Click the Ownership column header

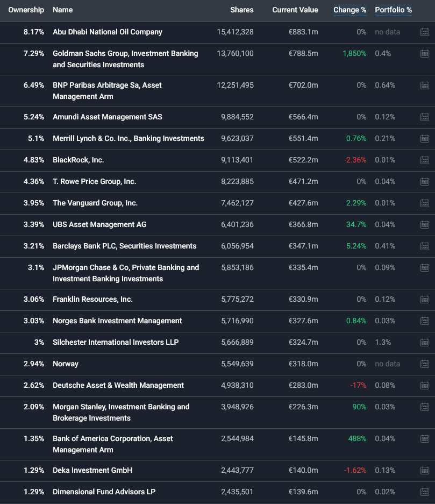[26, 10]
